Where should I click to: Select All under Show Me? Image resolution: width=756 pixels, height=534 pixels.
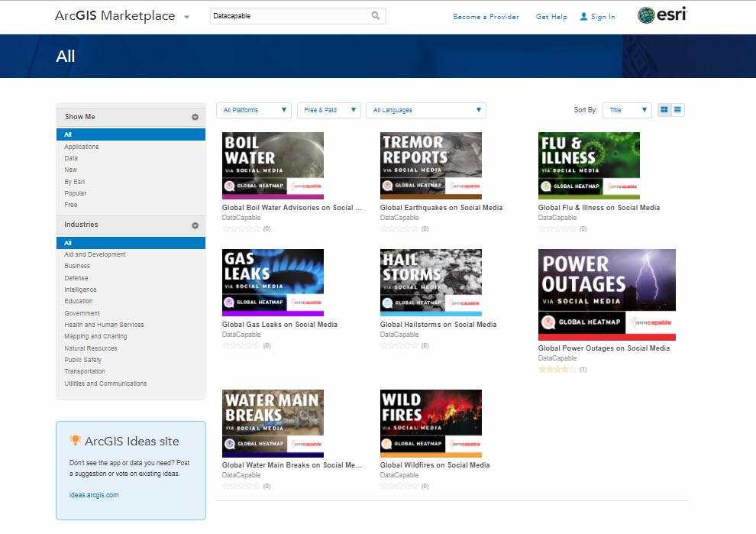click(131, 134)
